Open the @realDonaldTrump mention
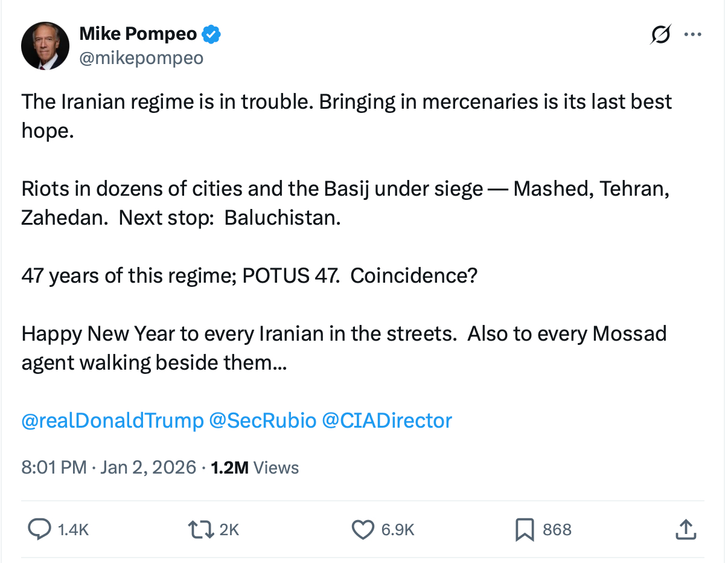 [112, 420]
